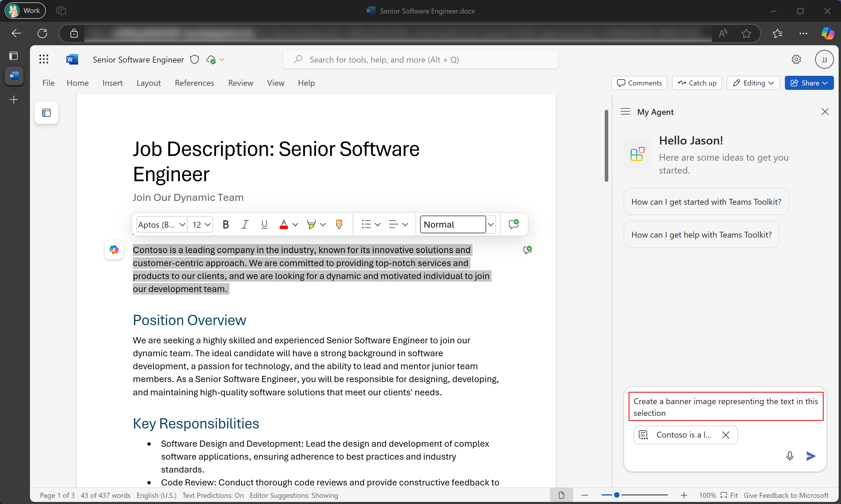Open the Insert tab
Viewport: 841px width, 504px height.
click(x=113, y=83)
